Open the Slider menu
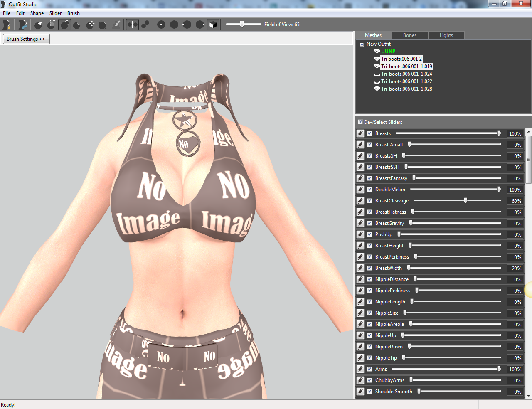This screenshot has height=409, width=532. (56, 13)
